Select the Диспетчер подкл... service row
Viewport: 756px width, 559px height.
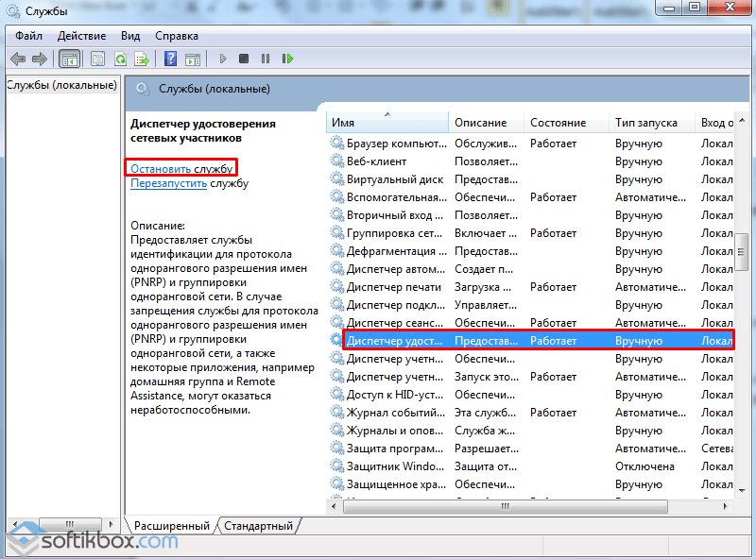pyautogui.click(x=530, y=305)
